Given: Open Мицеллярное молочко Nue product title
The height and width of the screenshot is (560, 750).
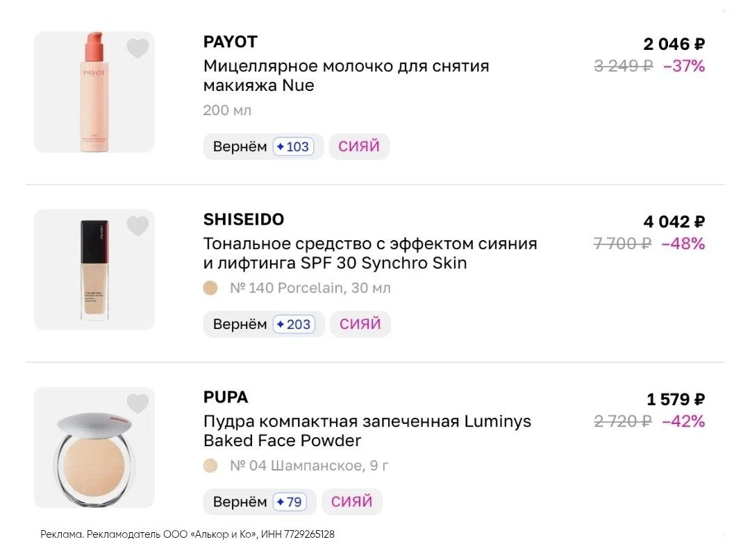Looking at the screenshot, I should [347, 76].
